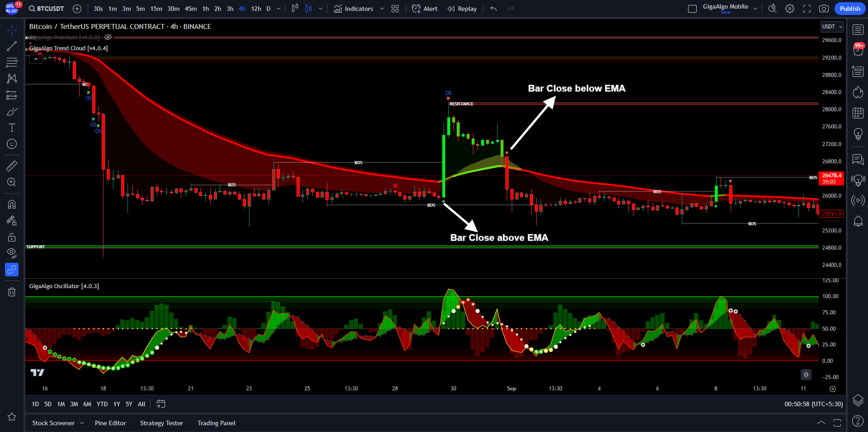Select the crosshair cursor tool

click(12, 30)
